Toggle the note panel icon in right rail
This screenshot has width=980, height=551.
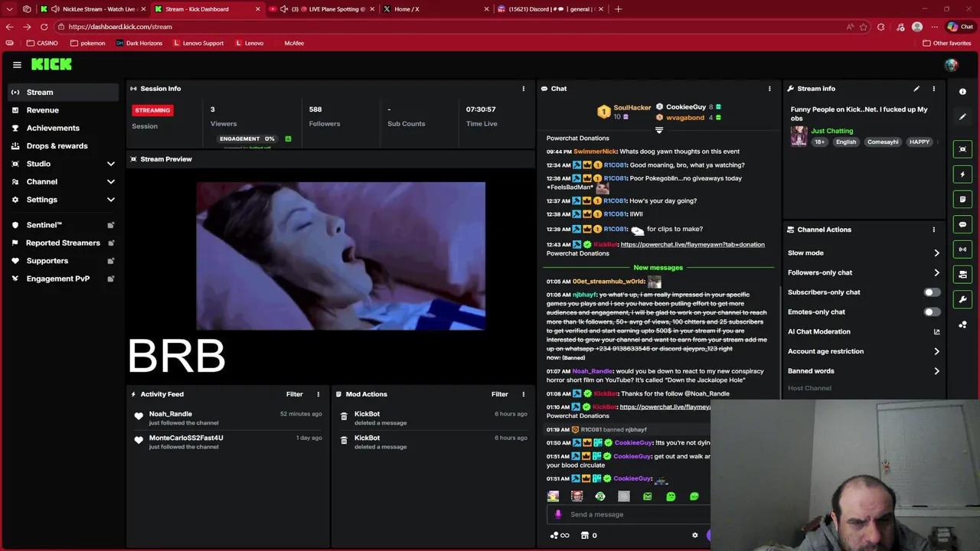(962, 199)
